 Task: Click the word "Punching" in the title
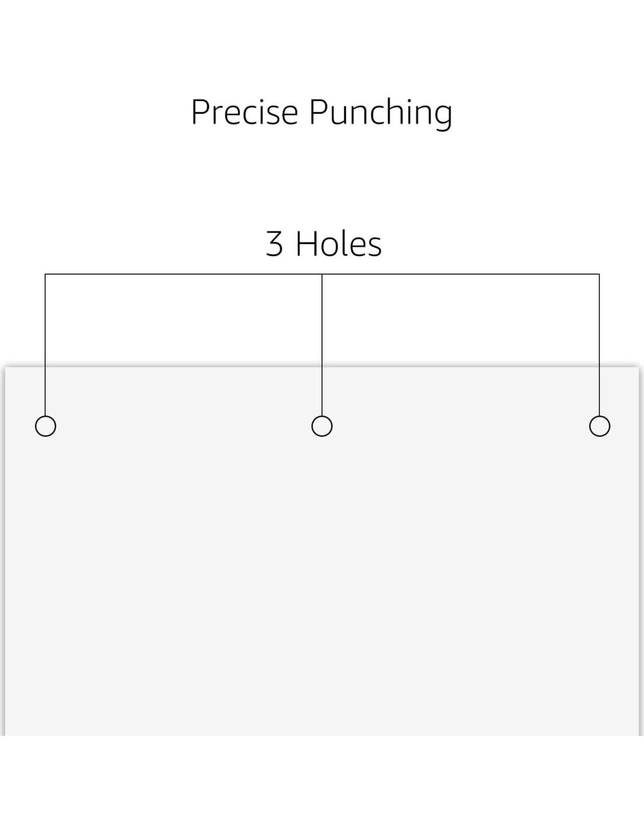point(381,112)
